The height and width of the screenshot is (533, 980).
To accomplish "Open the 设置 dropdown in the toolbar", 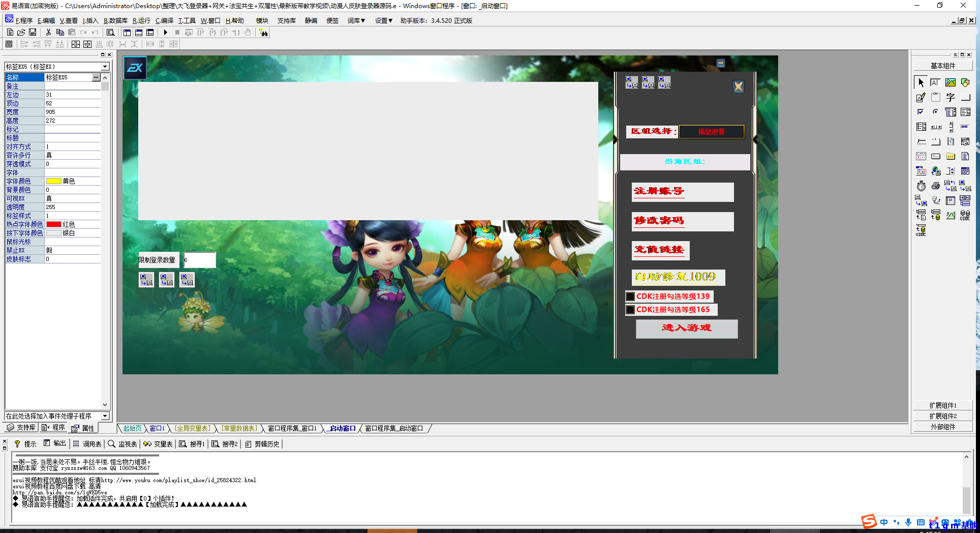I will [384, 20].
